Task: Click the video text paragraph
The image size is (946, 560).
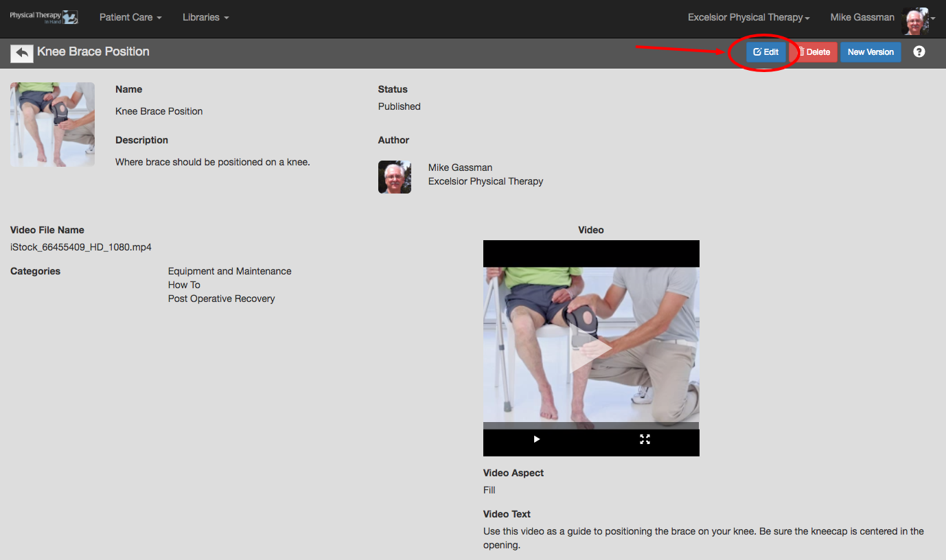Action: click(704, 538)
